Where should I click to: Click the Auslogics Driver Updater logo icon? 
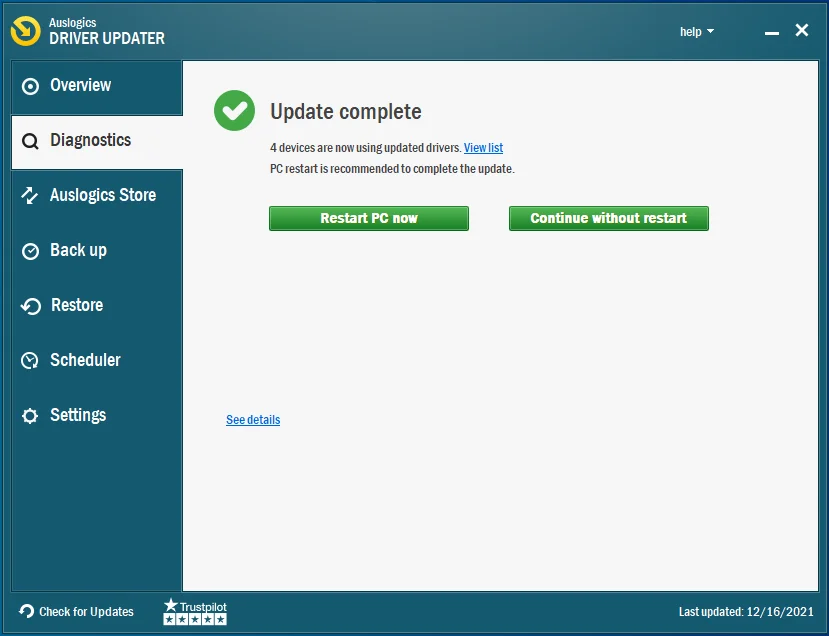tap(25, 31)
